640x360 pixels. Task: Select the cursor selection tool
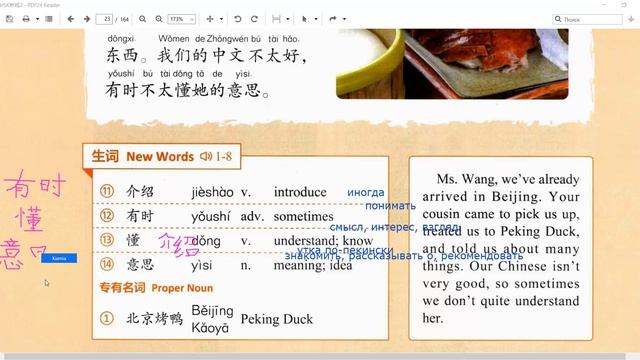point(304,19)
